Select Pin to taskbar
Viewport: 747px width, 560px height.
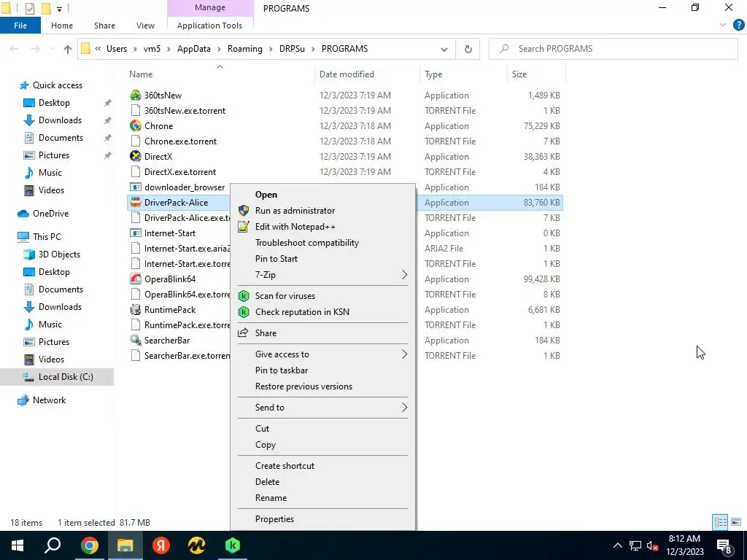282,370
